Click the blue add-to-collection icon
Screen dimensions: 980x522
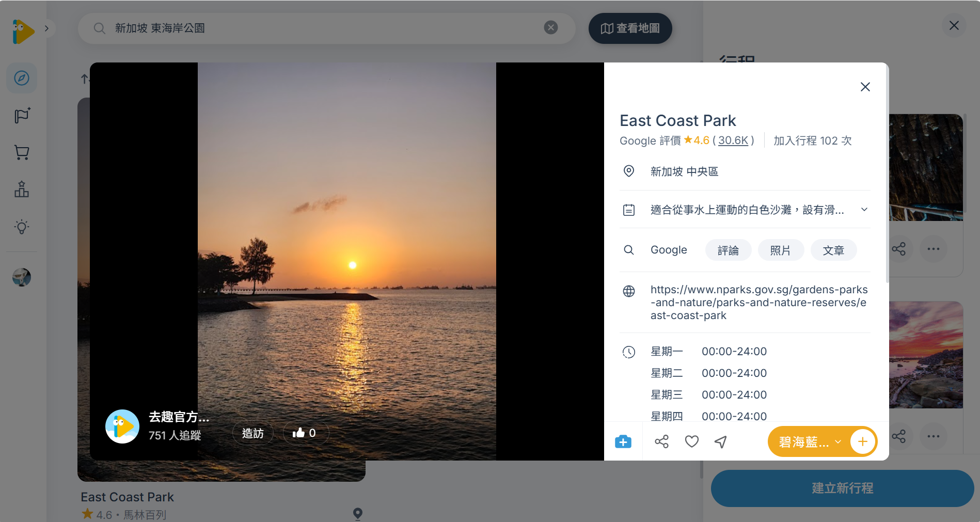623,441
